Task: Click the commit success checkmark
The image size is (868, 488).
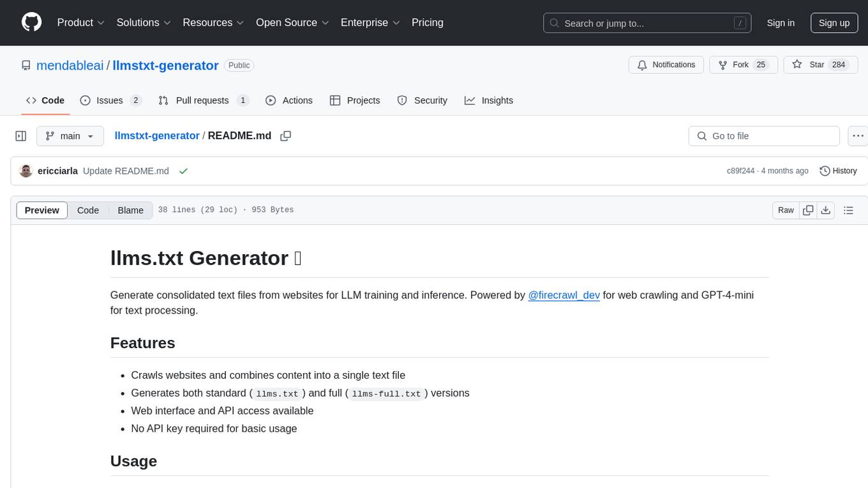Action: point(183,171)
